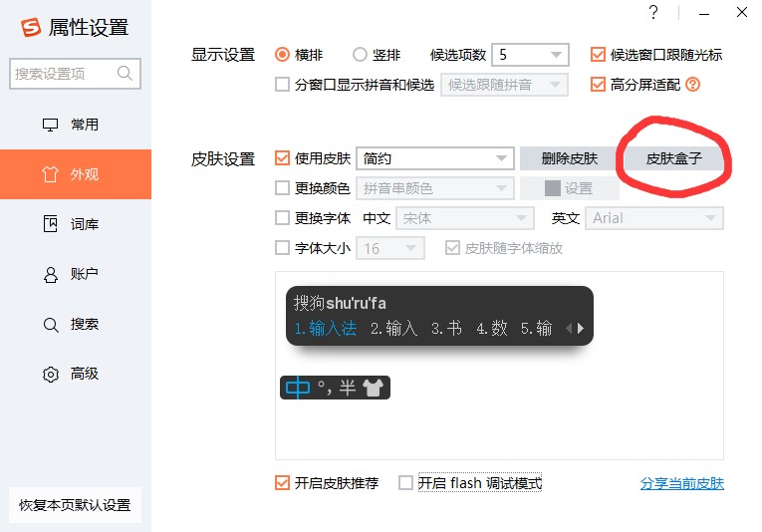Click the shirt skin icon in status bar preview

pyautogui.click(x=373, y=388)
